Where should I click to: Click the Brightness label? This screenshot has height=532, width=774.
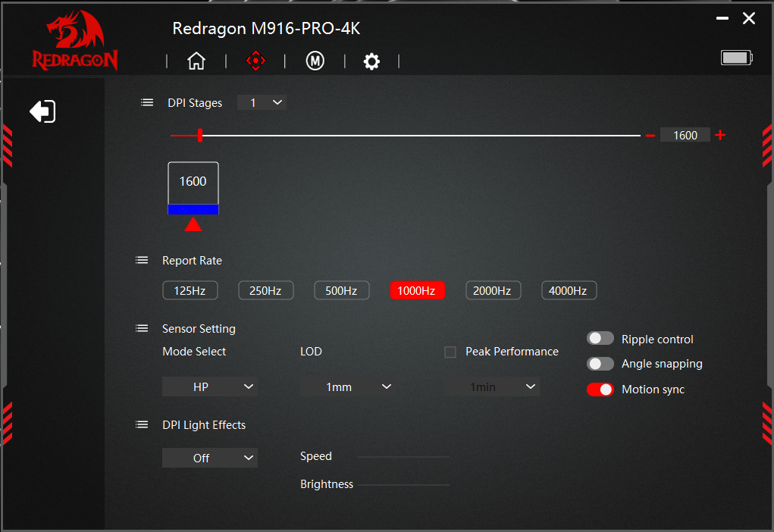(327, 484)
